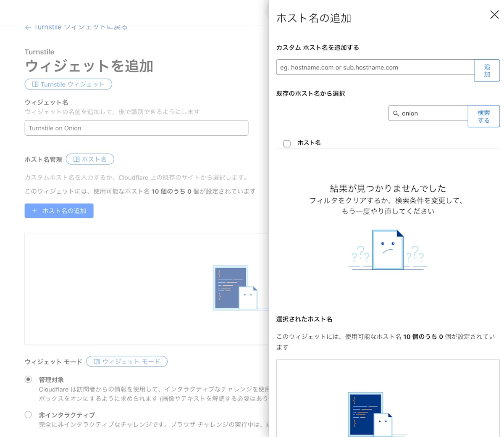Click the ホスト名 column header text

click(x=309, y=143)
